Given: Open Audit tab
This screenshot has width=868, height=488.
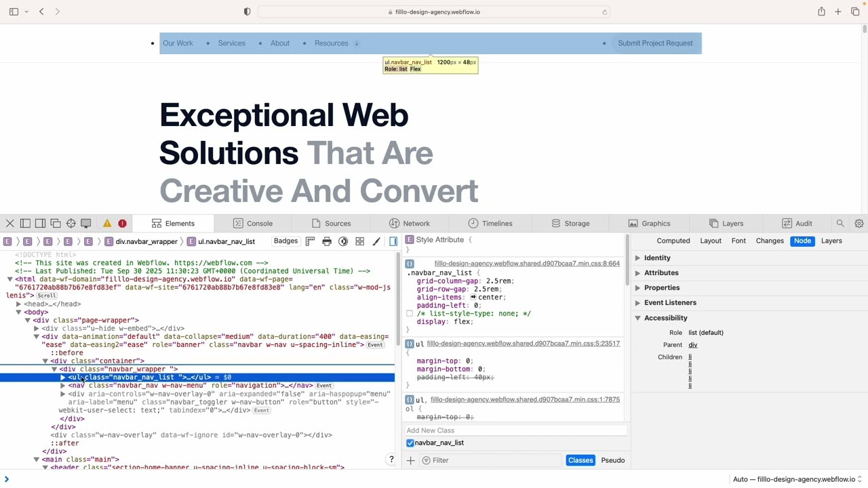Looking at the screenshot, I should (x=796, y=223).
